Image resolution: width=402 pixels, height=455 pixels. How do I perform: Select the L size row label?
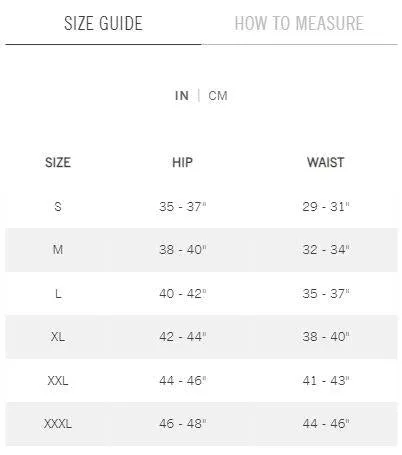58,294
